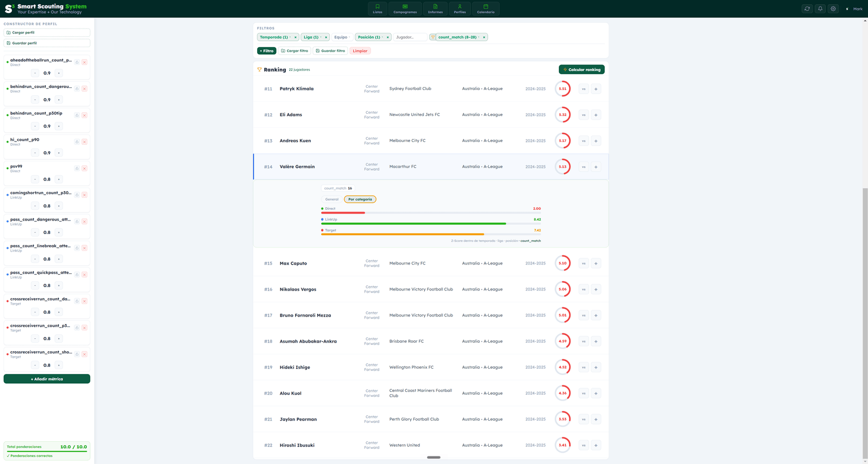Remove the pass_count_quickpass metric
This screenshot has width=868, height=464.
(85, 275)
